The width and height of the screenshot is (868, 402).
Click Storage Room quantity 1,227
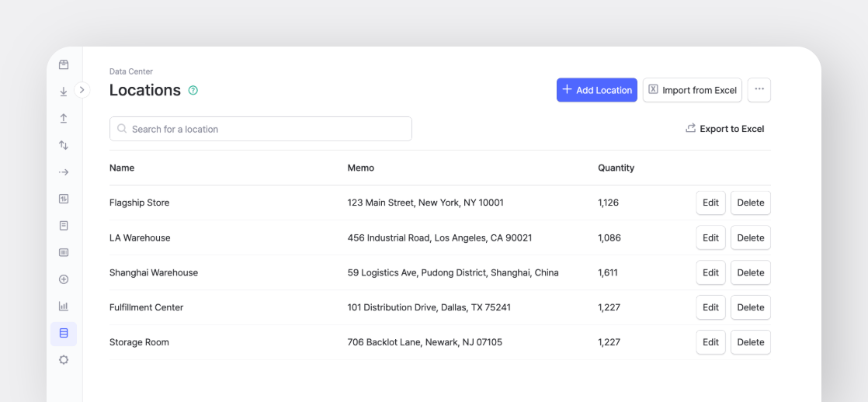(x=609, y=342)
